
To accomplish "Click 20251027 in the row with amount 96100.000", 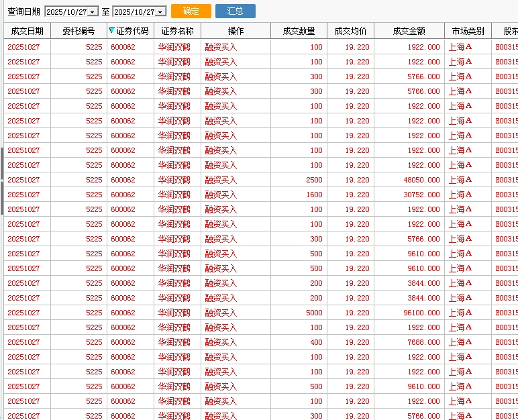I will [23, 313].
